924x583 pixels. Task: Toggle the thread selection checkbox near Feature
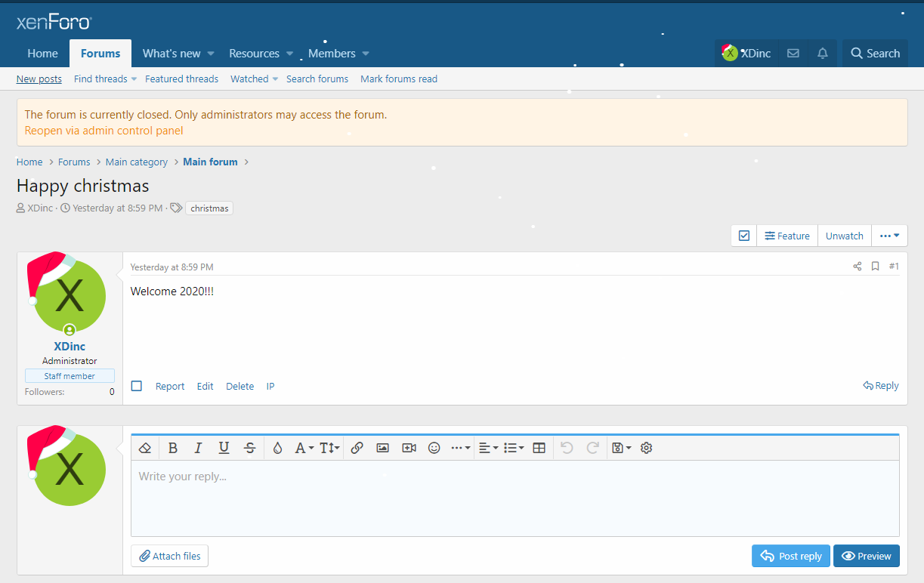coord(744,236)
